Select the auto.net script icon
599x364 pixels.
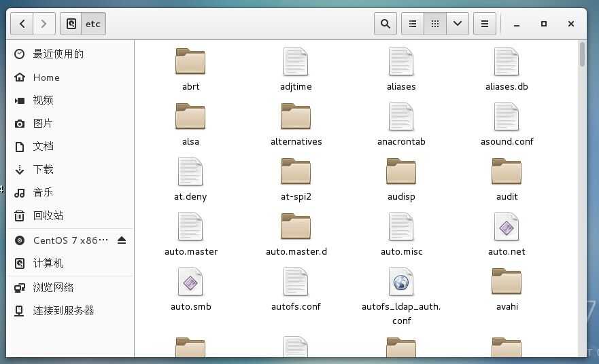point(507,226)
